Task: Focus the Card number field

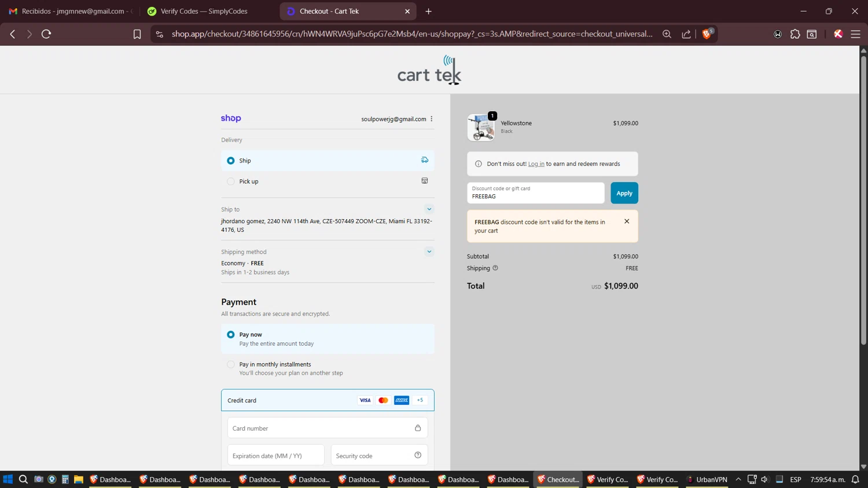Action: [x=328, y=428]
